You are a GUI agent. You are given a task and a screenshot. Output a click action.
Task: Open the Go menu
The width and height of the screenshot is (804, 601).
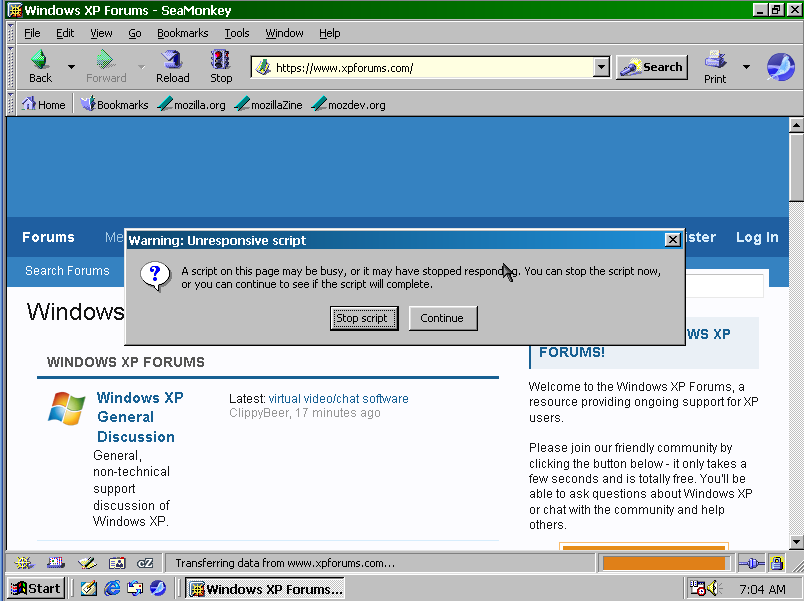pos(134,33)
